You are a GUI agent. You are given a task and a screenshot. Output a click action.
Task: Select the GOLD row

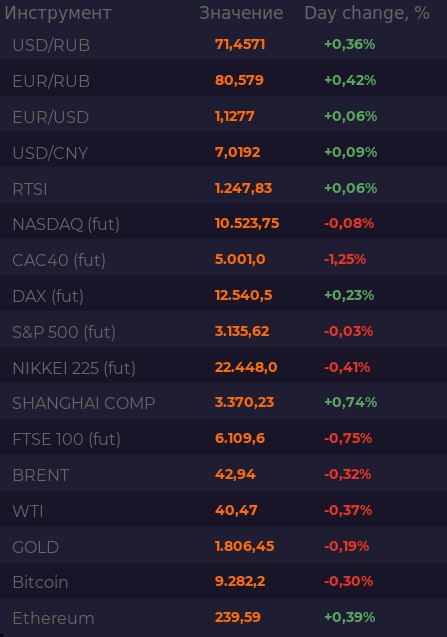[x=224, y=547]
